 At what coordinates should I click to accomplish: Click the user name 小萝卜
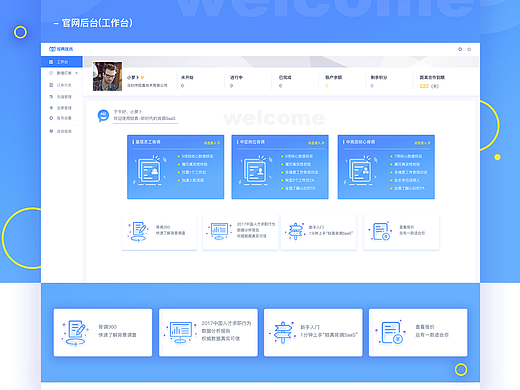pyautogui.click(x=133, y=77)
